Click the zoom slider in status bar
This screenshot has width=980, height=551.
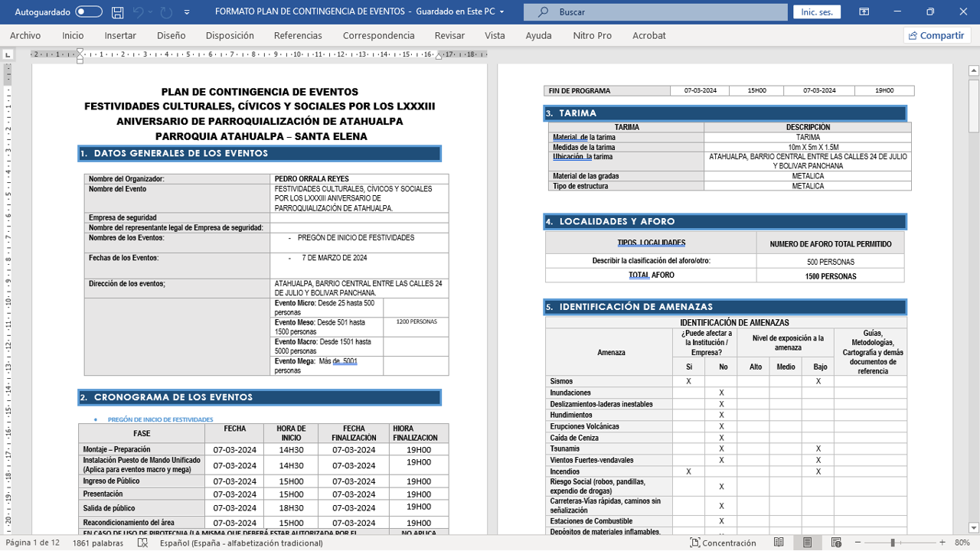pyautogui.click(x=893, y=543)
